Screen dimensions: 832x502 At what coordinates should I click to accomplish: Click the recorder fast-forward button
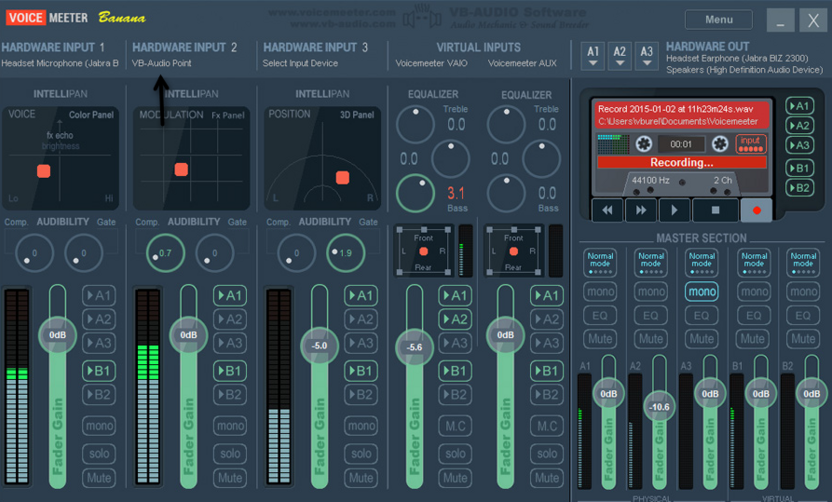641,210
